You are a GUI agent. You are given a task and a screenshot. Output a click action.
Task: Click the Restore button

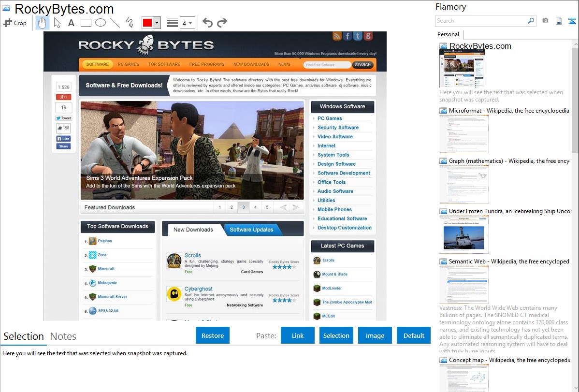(213, 335)
